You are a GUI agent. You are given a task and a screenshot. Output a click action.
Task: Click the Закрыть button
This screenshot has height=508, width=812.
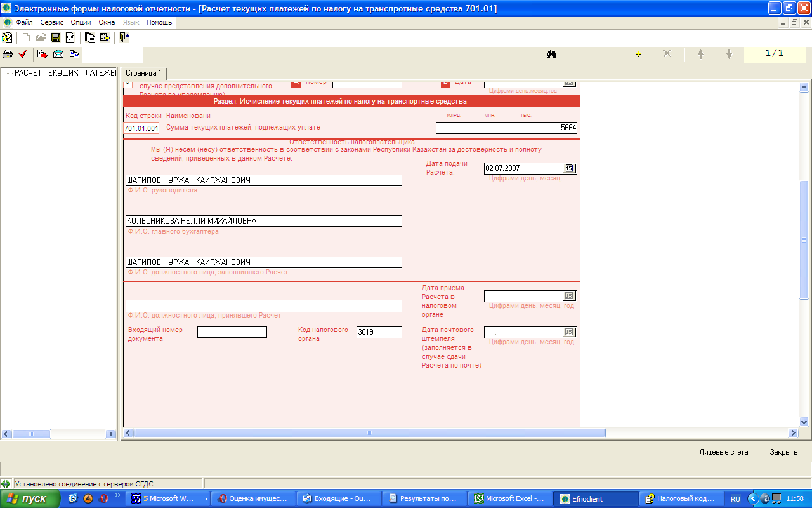click(x=783, y=452)
